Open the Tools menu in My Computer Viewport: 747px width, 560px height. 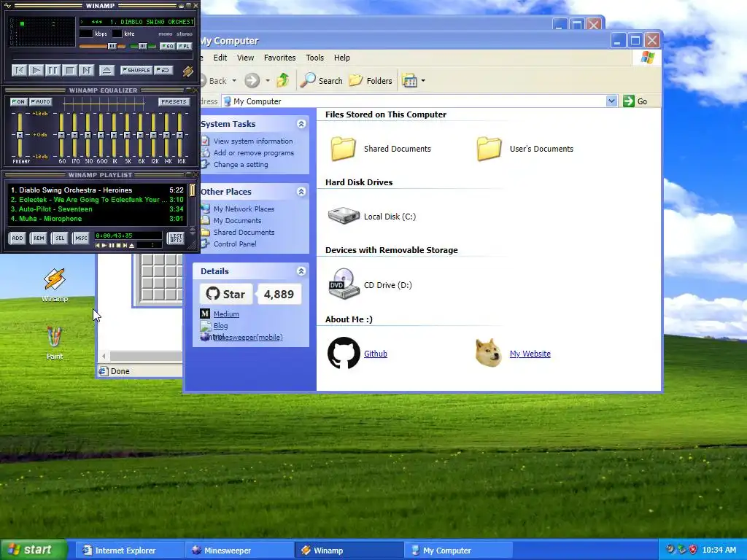[314, 58]
